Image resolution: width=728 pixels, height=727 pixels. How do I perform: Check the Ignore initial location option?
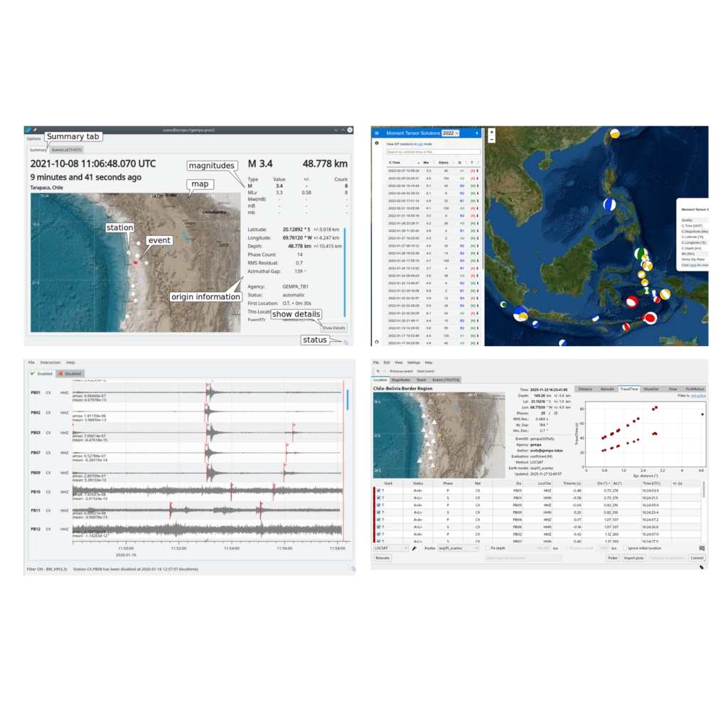pyautogui.click(x=623, y=549)
